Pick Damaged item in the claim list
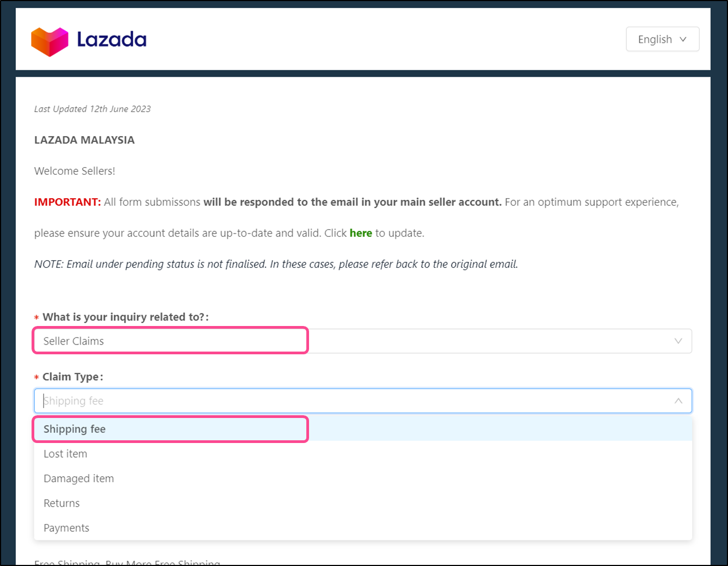Screen dimensions: 728x566 pyautogui.click(x=78, y=478)
